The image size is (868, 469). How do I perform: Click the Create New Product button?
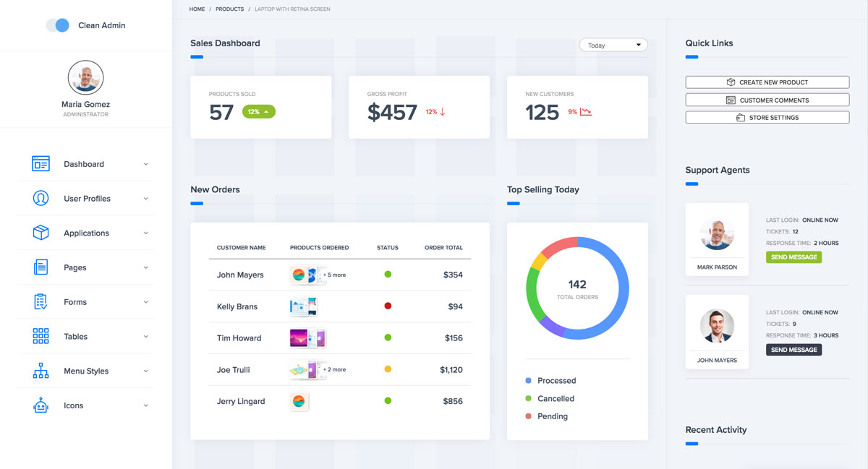coord(767,82)
